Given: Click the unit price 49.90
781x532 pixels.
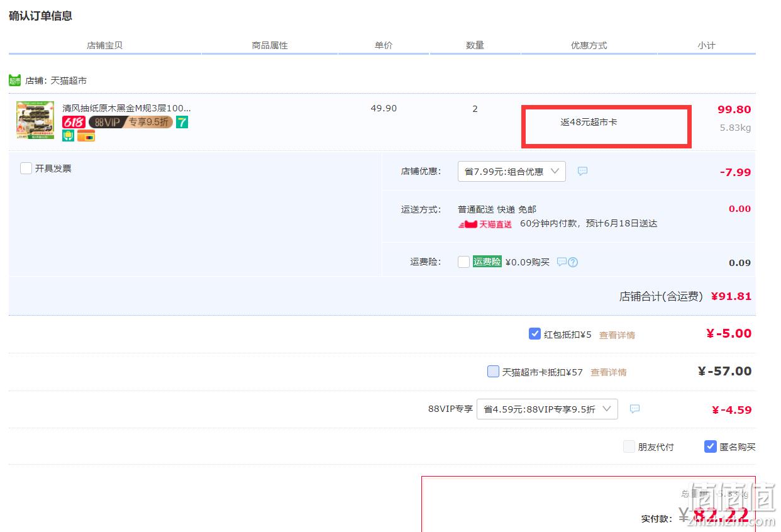Looking at the screenshot, I should point(384,108).
